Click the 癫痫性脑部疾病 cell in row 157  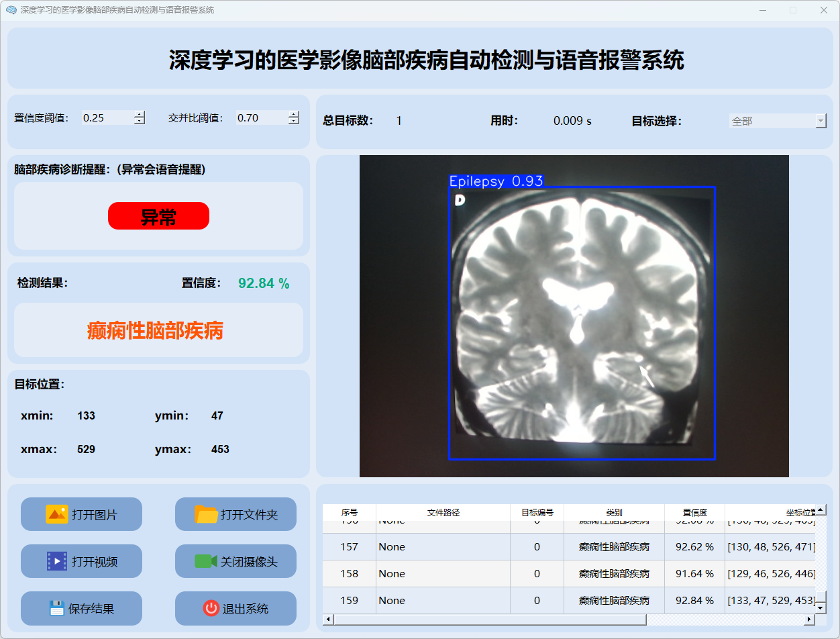click(x=615, y=547)
